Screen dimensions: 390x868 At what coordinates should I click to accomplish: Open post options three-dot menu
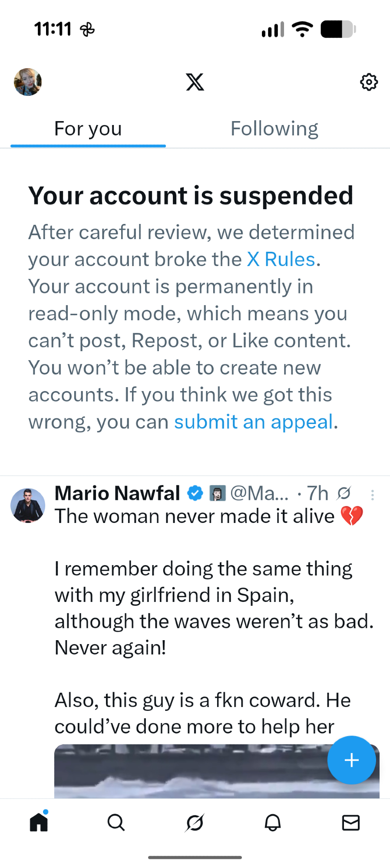coord(373,495)
